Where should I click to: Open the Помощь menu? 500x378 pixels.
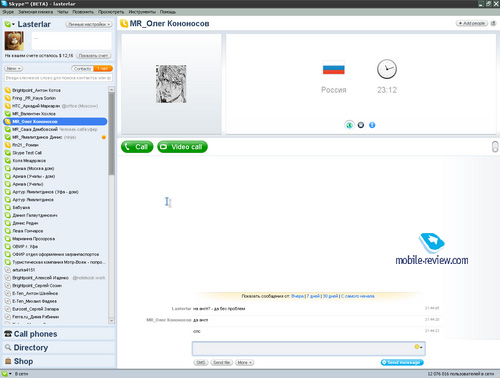(168, 12)
